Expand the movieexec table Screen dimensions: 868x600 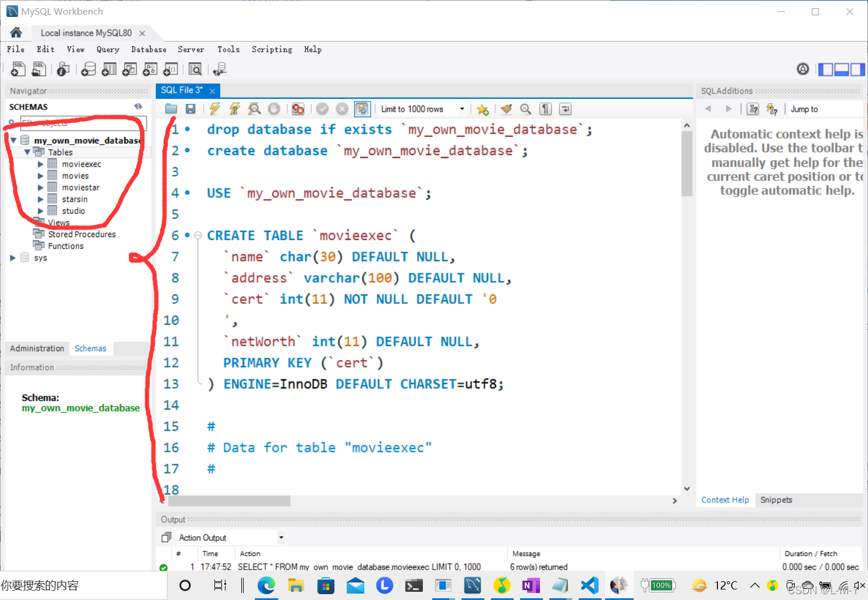[x=40, y=164]
